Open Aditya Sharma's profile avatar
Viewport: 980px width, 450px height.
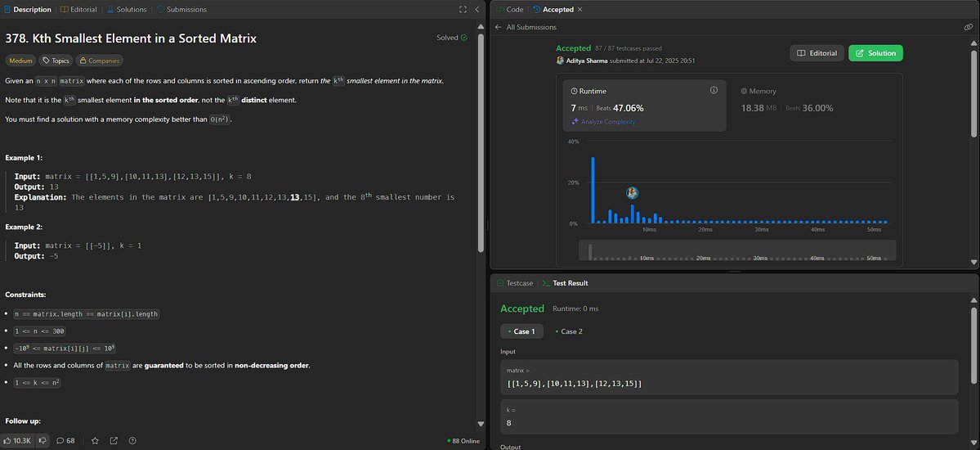click(x=560, y=61)
